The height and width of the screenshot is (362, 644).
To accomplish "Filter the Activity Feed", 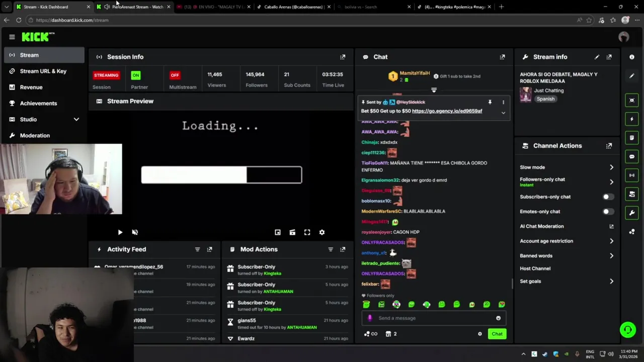I will (197, 249).
